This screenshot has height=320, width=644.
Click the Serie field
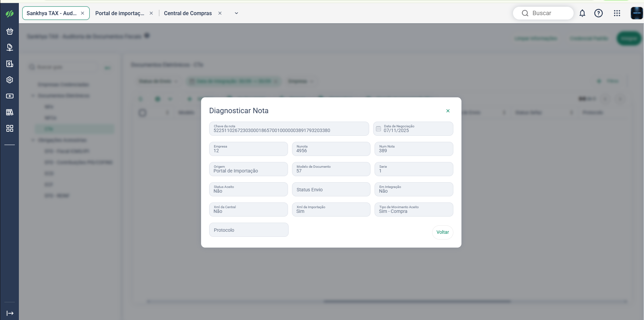click(x=414, y=169)
